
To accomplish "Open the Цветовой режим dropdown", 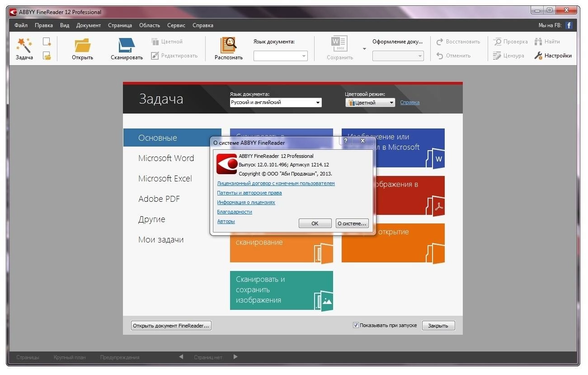I will 370,103.
